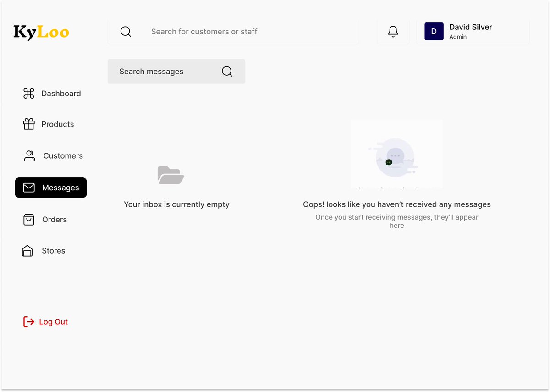550x392 pixels.
Task: Click the KyLoo logo
Action: 41,32
